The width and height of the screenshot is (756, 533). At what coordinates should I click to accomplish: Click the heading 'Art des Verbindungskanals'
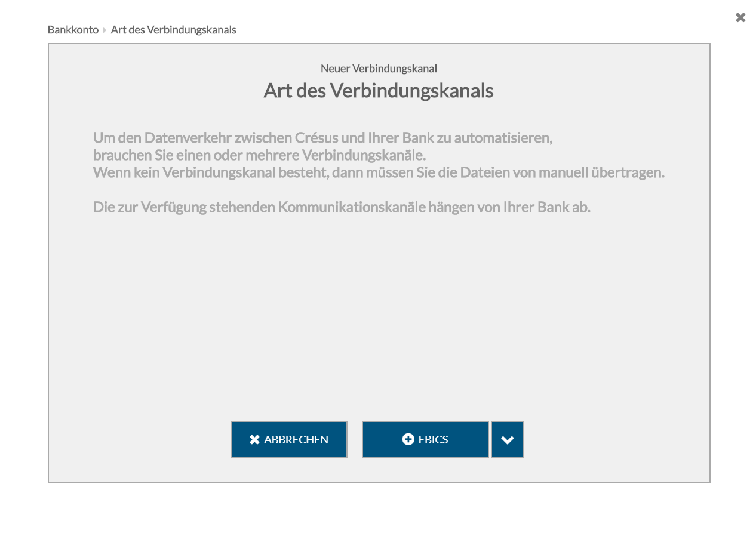pyautogui.click(x=379, y=91)
